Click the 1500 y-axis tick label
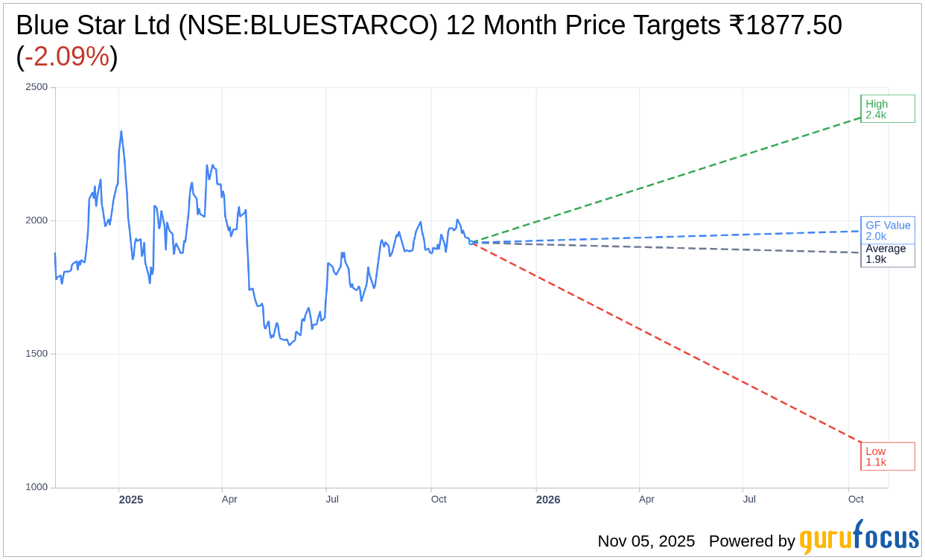The image size is (925, 560). (36, 354)
